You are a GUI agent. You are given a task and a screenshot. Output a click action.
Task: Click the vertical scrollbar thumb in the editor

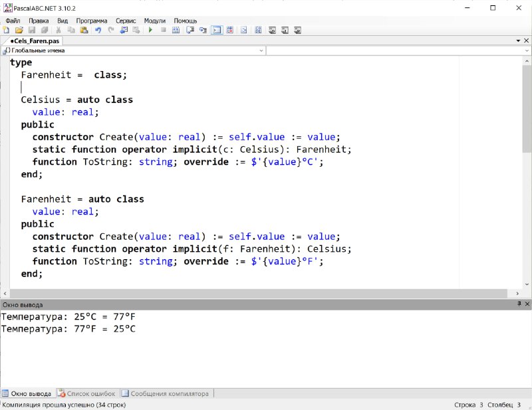[527, 109]
